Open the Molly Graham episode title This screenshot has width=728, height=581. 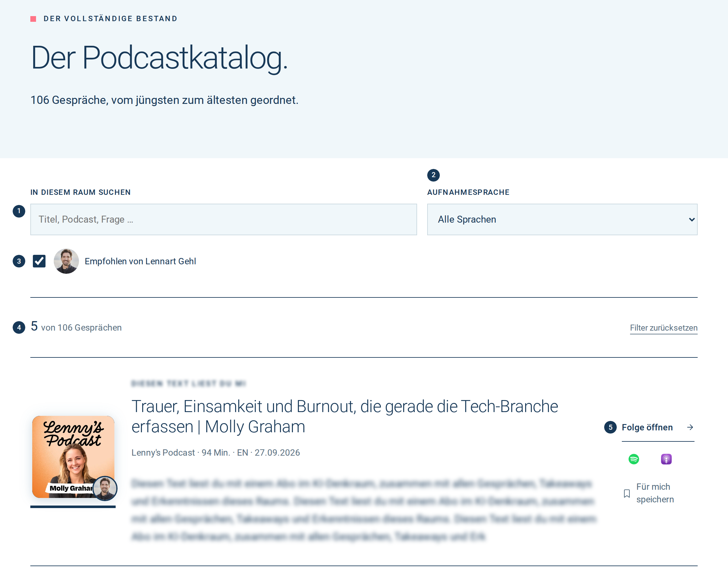click(344, 416)
